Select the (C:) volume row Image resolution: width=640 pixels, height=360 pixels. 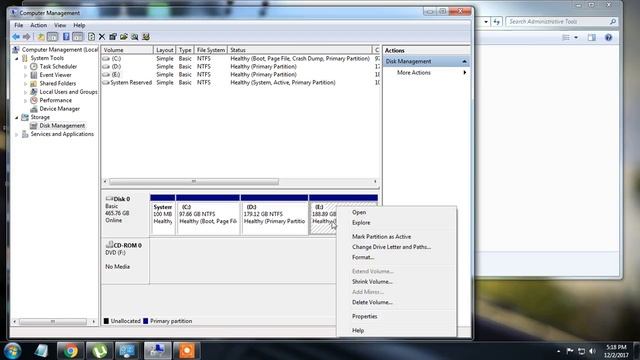click(240, 59)
